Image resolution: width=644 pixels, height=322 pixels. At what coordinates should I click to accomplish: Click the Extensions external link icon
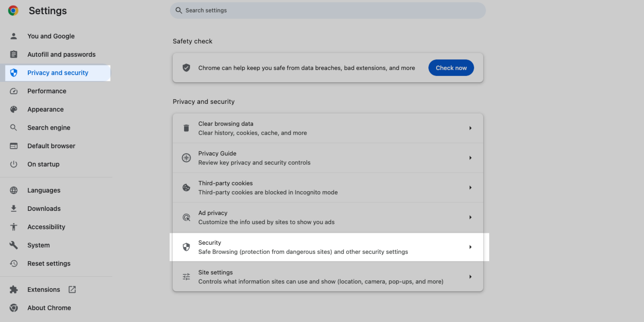click(72, 290)
